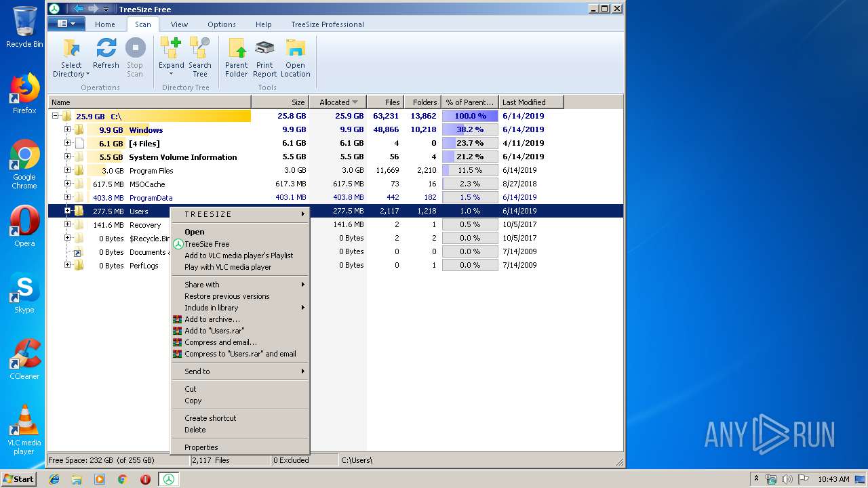Screen dimensions: 868x488
Task: Open Recycle Bin desktop icon
Action: point(24,27)
